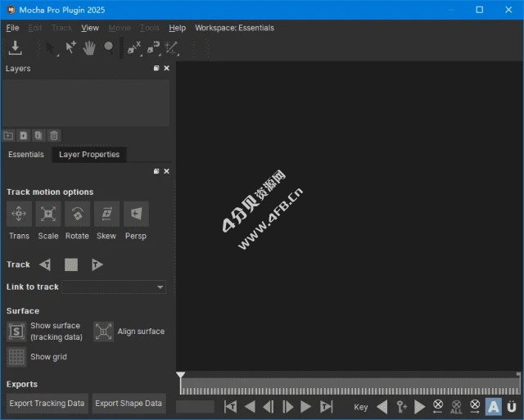Float the Layers panel

tap(156, 68)
